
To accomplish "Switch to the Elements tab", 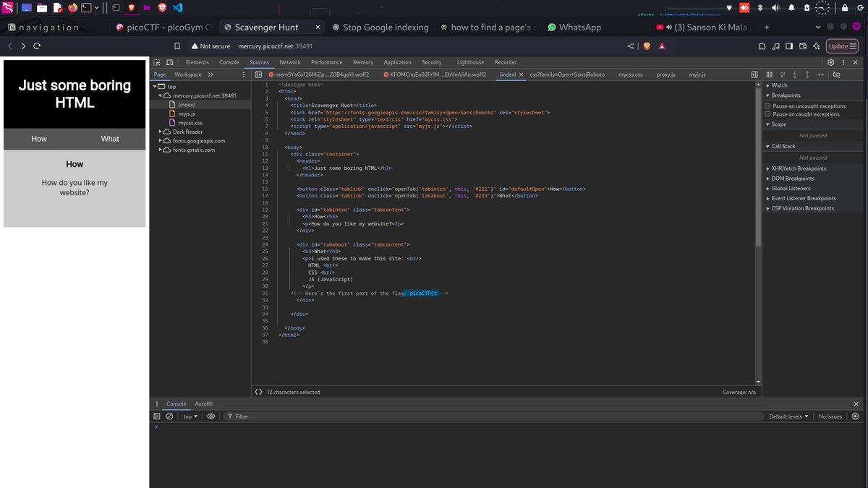I will point(197,63).
